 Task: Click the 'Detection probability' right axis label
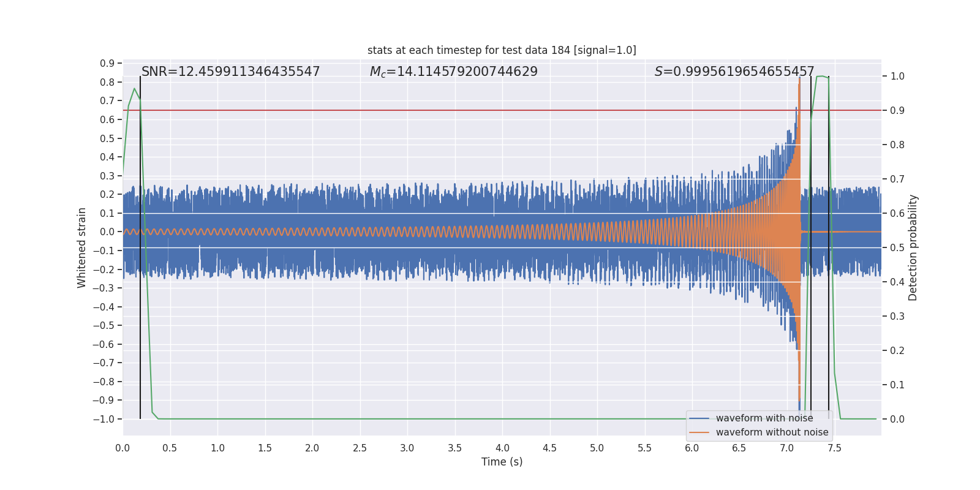tap(913, 247)
